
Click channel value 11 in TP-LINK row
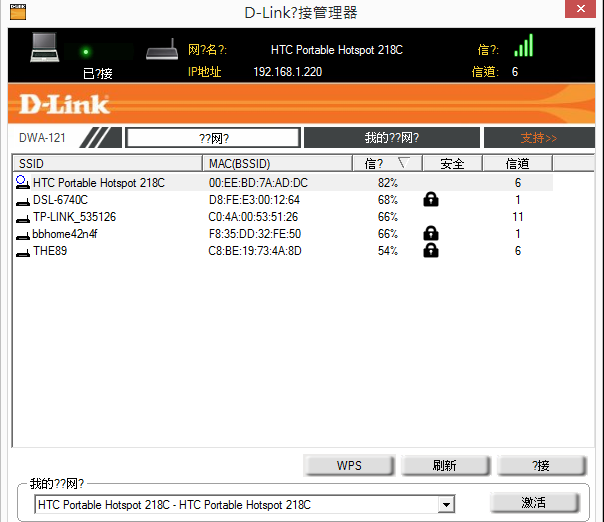(x=518, y=217)
